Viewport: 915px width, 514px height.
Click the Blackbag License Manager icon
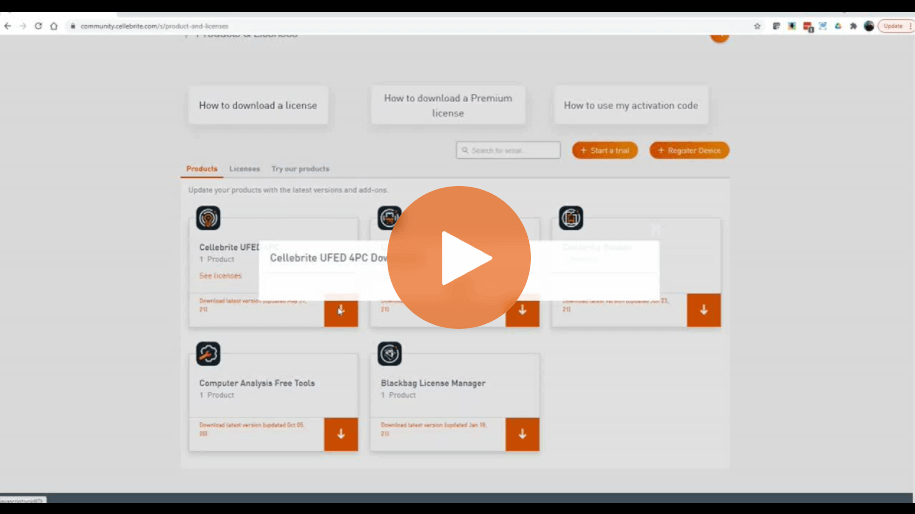pos(389,354)
